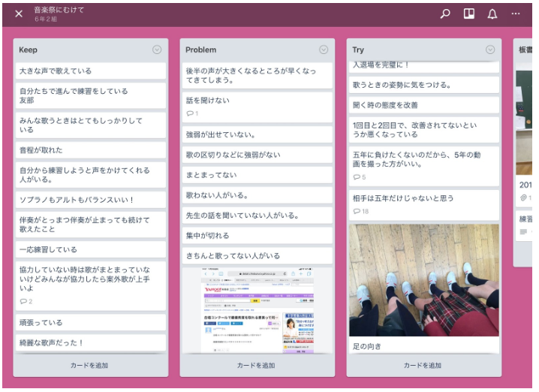Open card みんな歌うときはとてもしっかりしている
This screenshot has width=539, height=392.
click(91, 125)
